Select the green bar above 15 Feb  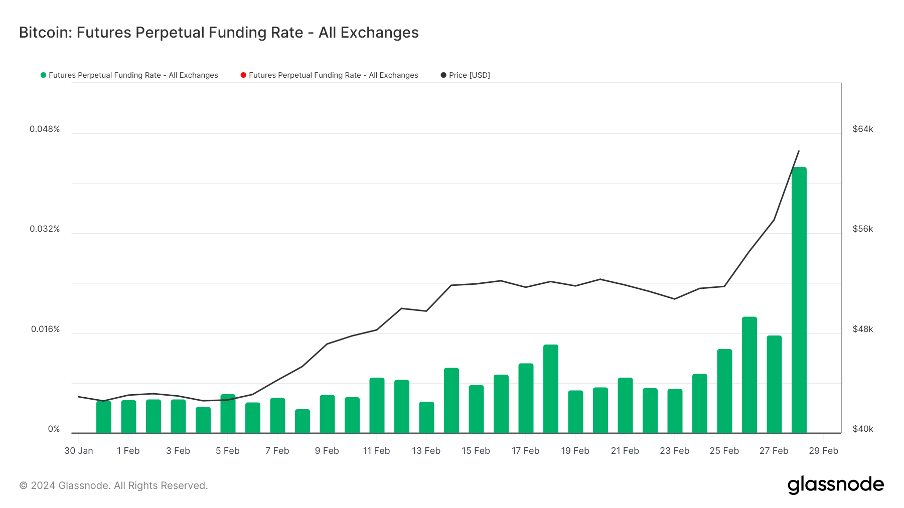pos(476,409)
